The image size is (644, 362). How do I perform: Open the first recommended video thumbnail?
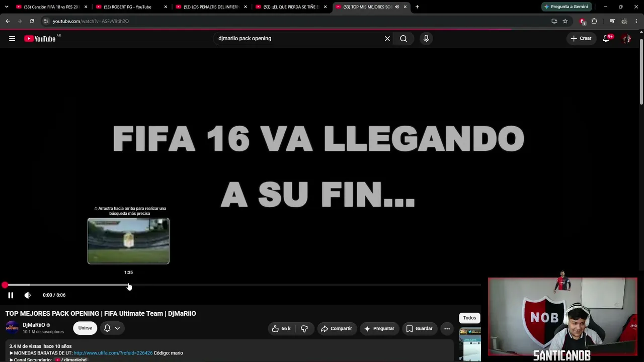click(x=470, y=344)
